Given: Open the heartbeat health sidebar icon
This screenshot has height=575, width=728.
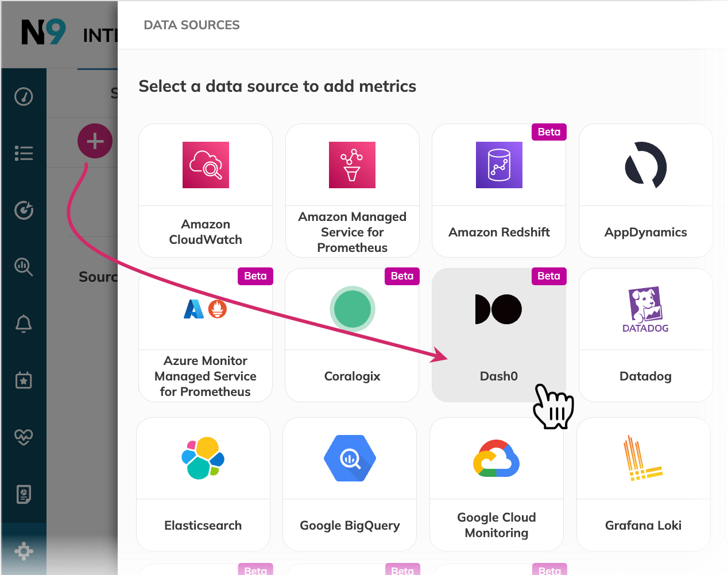Looking at the screenshot, I should [x=24, y=437].
